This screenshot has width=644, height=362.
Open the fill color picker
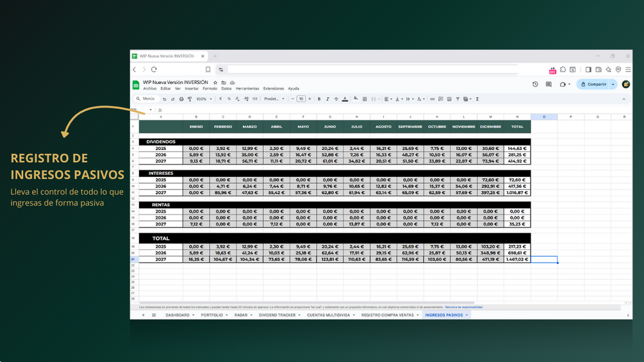[x=356, y=99]
